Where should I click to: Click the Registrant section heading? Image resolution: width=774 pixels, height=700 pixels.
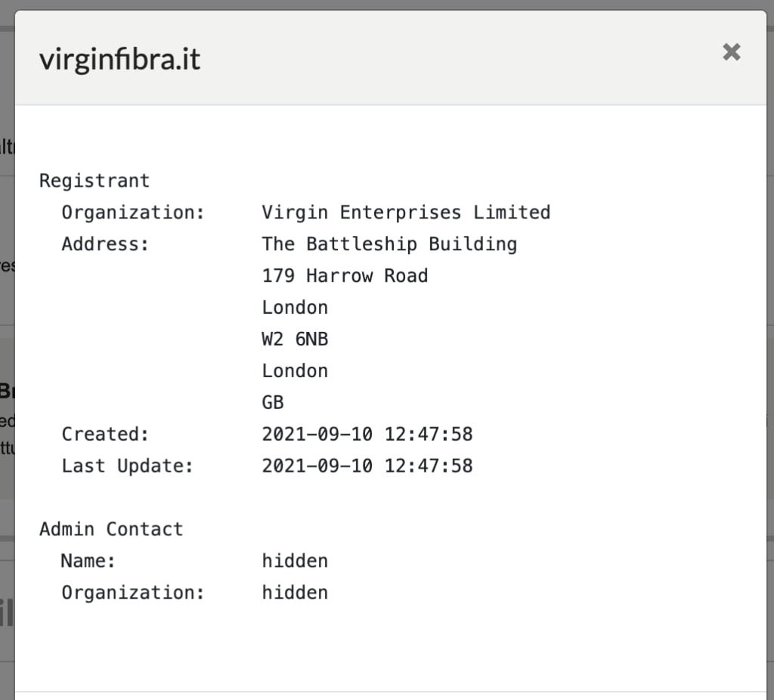[94, 181]
